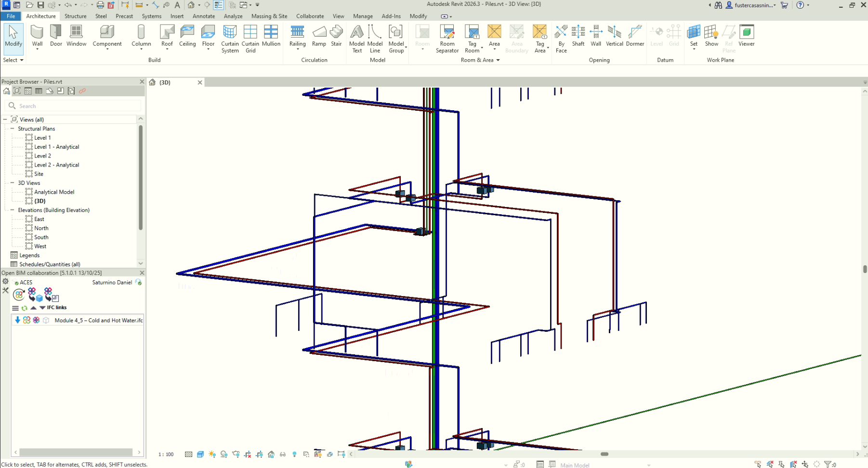Pick the Window tool
This screenshot has height=468, width=868.
coord(76,36)
